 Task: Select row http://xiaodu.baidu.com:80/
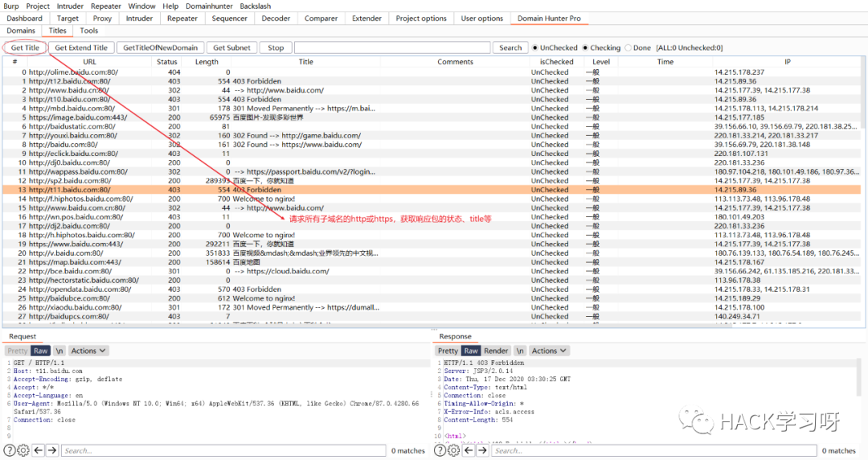(432, 307)
